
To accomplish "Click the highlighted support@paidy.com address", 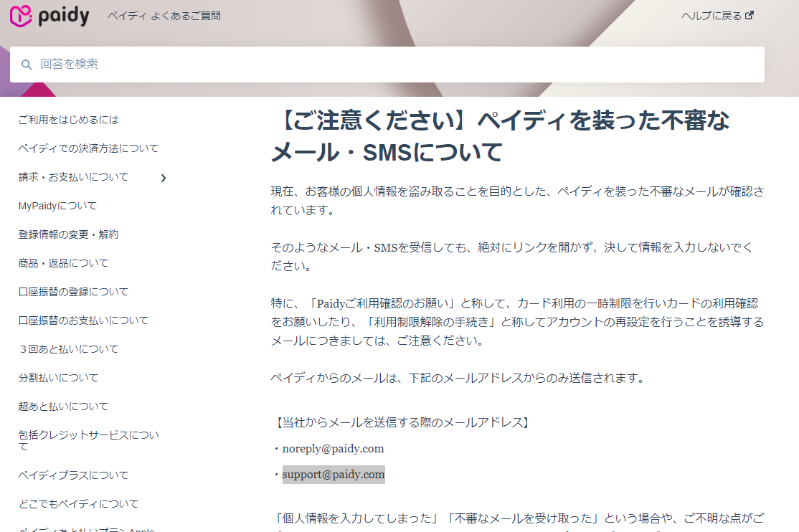I will tap(334, 475).
